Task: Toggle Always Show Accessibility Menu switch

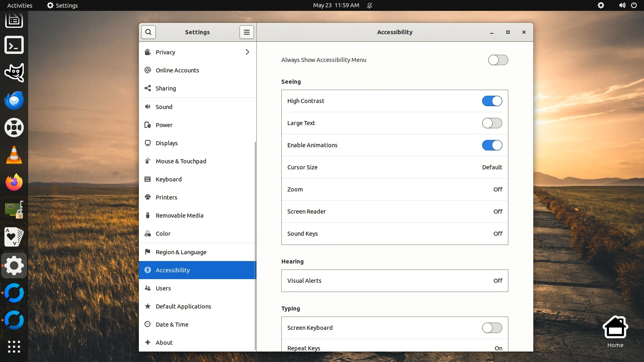Action: point(498,60)
